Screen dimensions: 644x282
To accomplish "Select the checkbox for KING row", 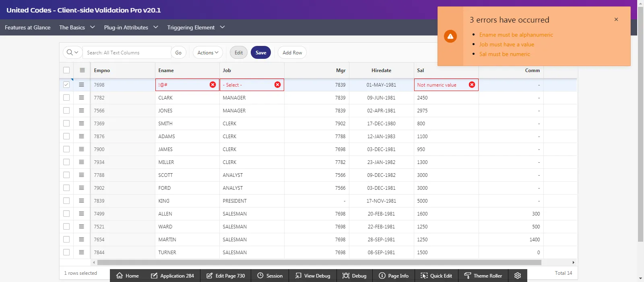I will tap(66, 201).
